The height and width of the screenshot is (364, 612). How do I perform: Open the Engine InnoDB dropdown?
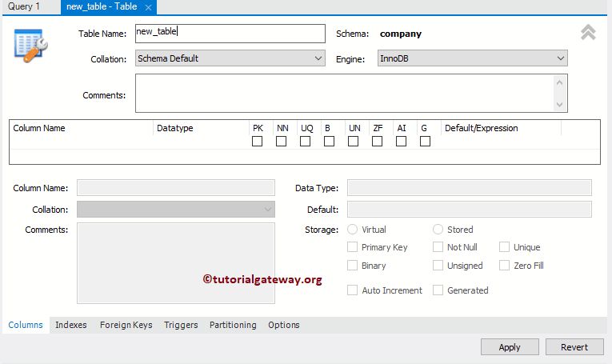pyautogui.click(x=472, y=58)
